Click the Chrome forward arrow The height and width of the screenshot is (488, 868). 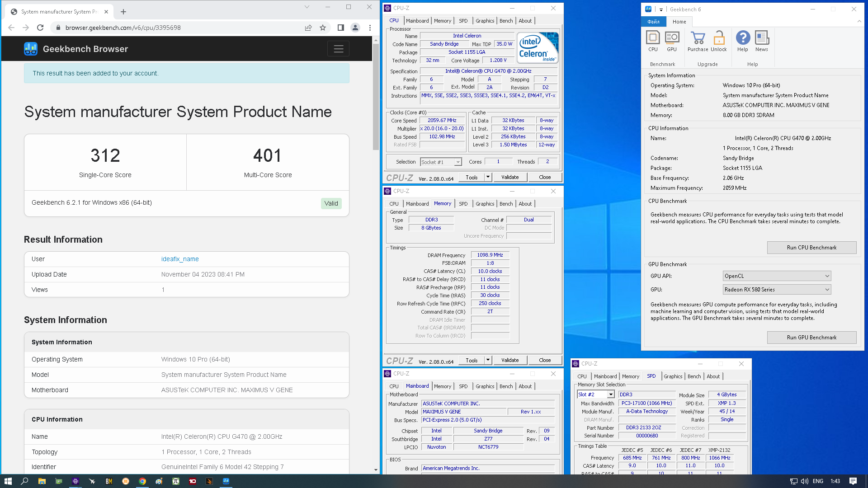[x=26, y=28]
